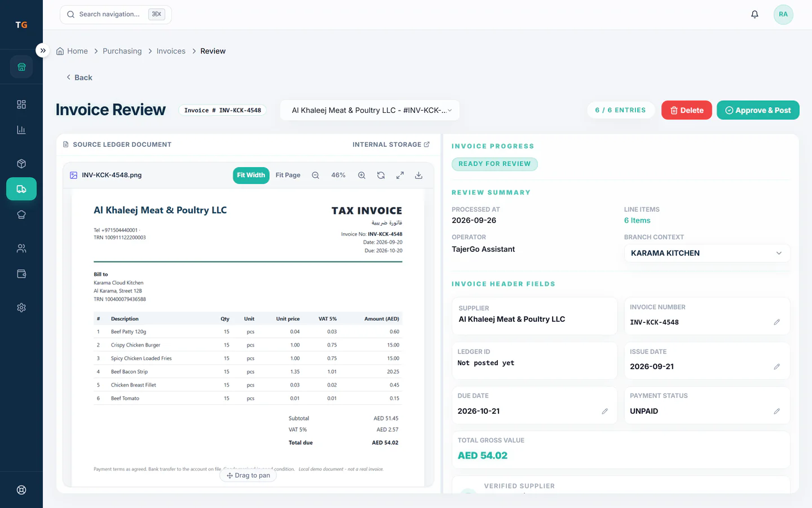The height and width of the screenshot is (508, 812).
Task: Open the Branch Context dropdown
Action: point(707,253)
